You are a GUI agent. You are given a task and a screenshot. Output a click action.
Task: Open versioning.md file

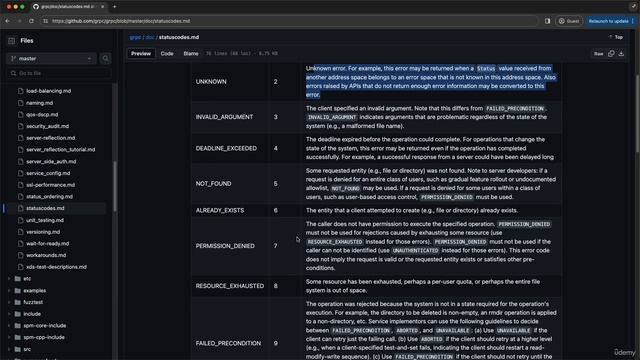[x=43, y=232]
